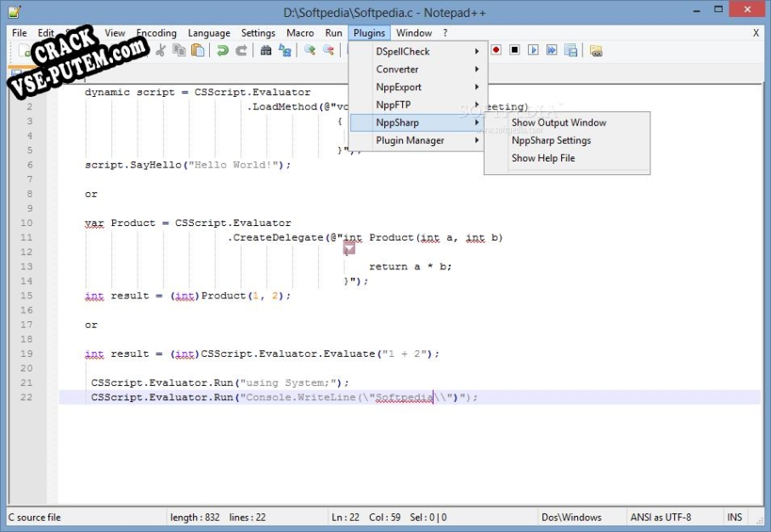The width and height of the screenshot is (771, 532).
Task: Click 'Ln : 22' in the status bar
Action: pos(345,518)
